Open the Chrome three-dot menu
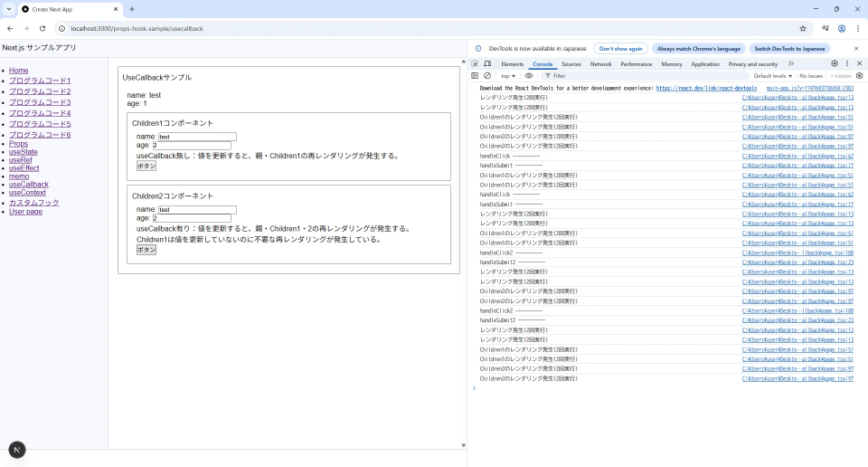The width and height of the screenshot is (868, 467). [x=858, y=28]
